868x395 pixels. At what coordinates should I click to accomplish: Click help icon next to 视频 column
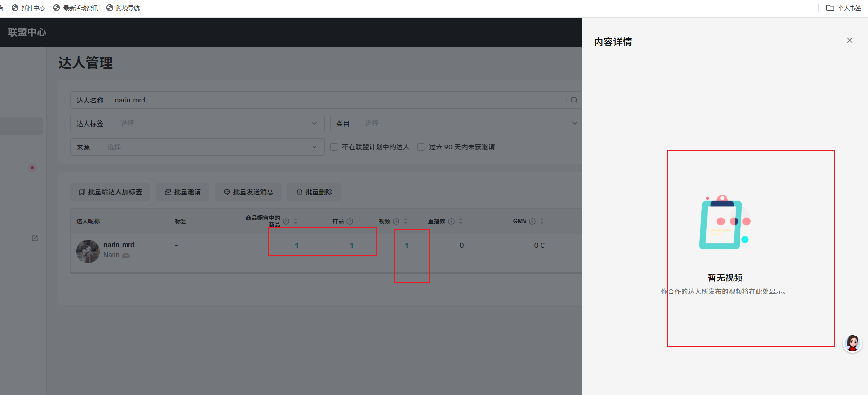click(x=396, y=221)
